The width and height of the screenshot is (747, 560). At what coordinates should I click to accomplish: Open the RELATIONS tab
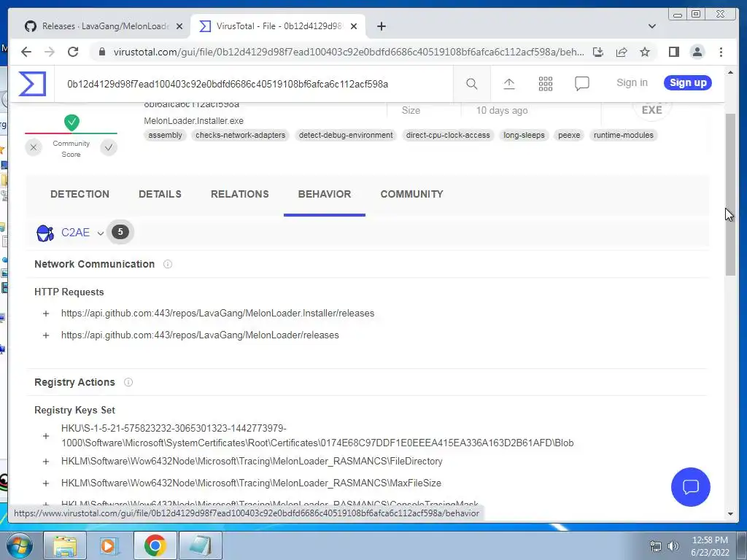pyautogui.click(x=239, y=194)
